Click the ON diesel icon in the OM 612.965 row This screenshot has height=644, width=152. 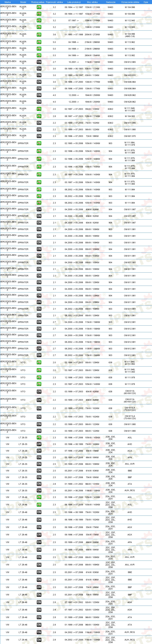[x=39, y=62]
